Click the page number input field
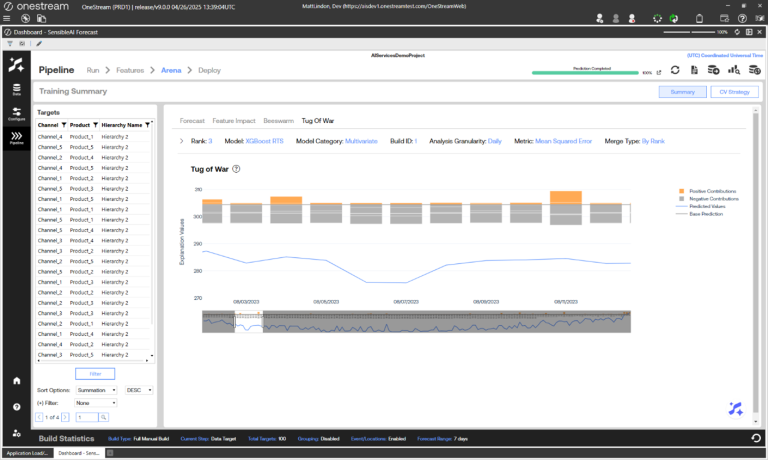Image resolution: width=768 pixels, height=460 pixels. 86,416
